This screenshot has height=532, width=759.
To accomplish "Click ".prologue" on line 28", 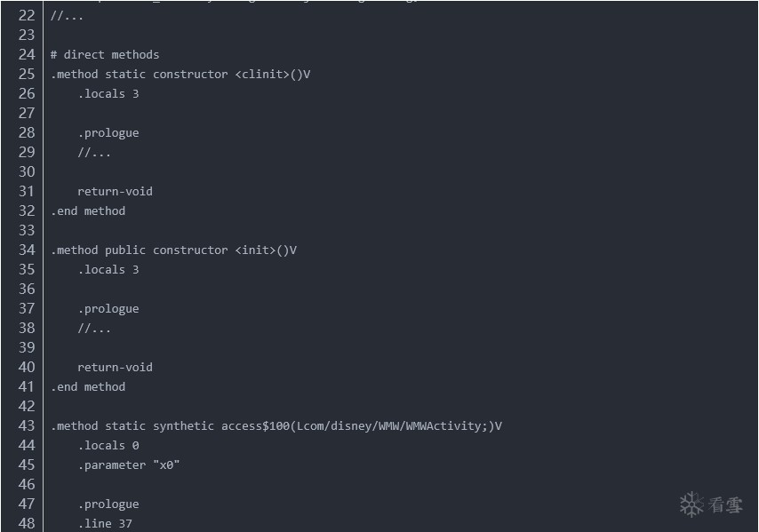I will pyautogui.click(x=108, y=132).
